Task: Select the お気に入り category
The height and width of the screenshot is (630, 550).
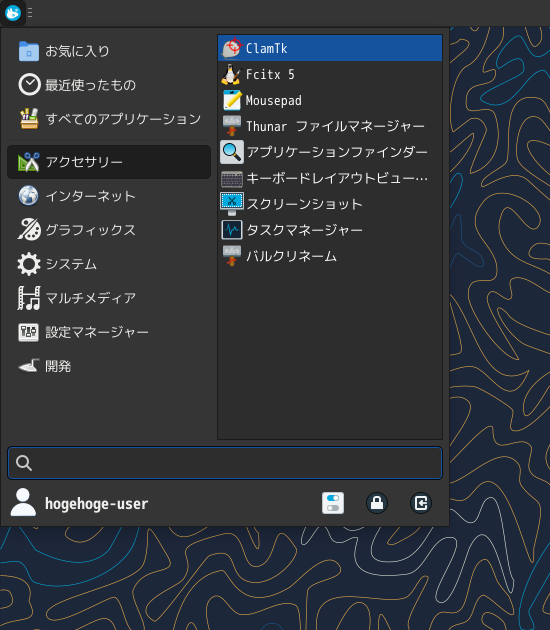Action: coord(109,51)
